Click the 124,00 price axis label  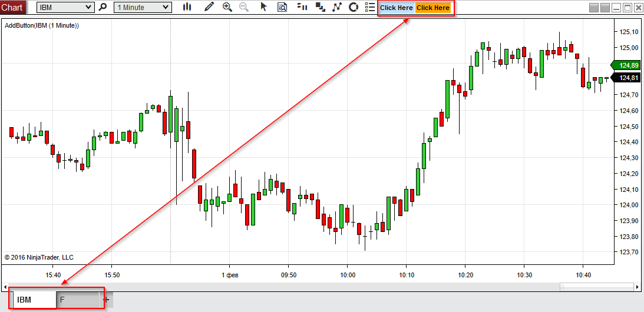[629, 205]
